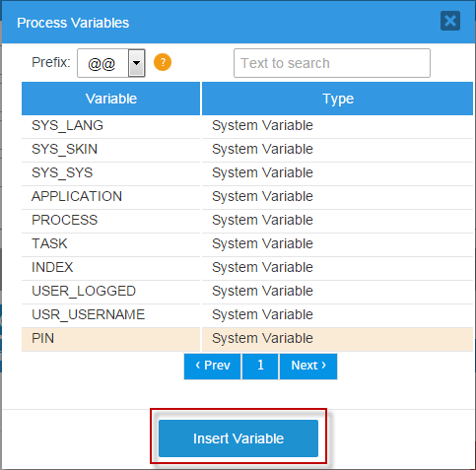Go to Next page of variables
This screenshot has width=476, height=470.
[308, 367]
